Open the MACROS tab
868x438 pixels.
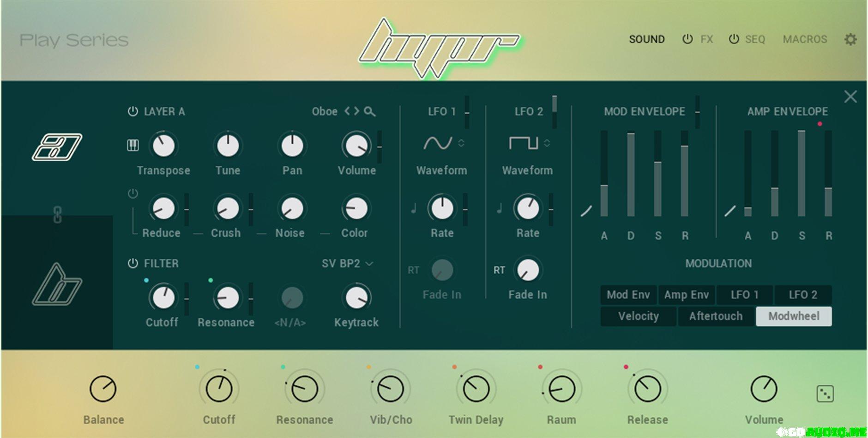point(805,39)
